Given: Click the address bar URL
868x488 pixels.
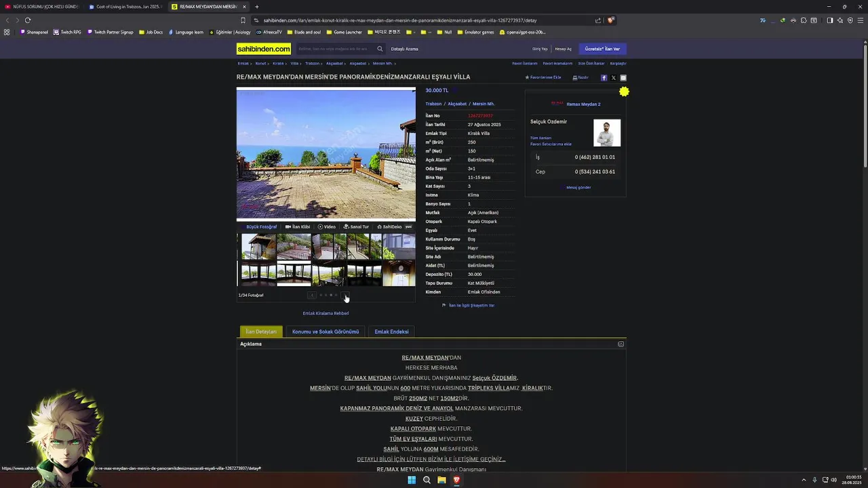Looking at the screenshot, I should point(400,20).
